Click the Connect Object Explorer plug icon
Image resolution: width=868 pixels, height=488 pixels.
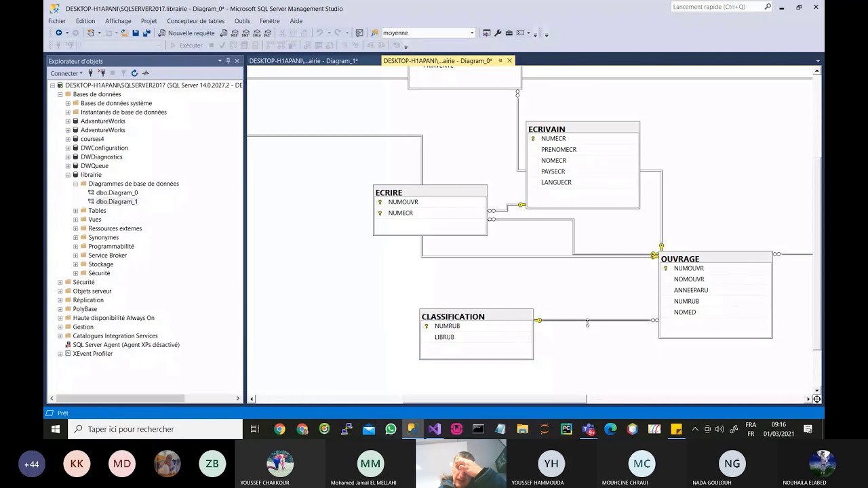90,73
